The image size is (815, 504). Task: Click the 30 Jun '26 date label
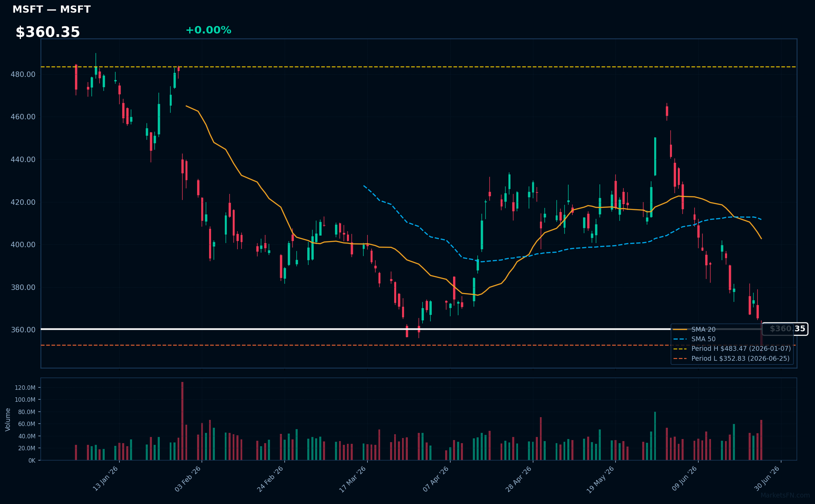(767, 479)
